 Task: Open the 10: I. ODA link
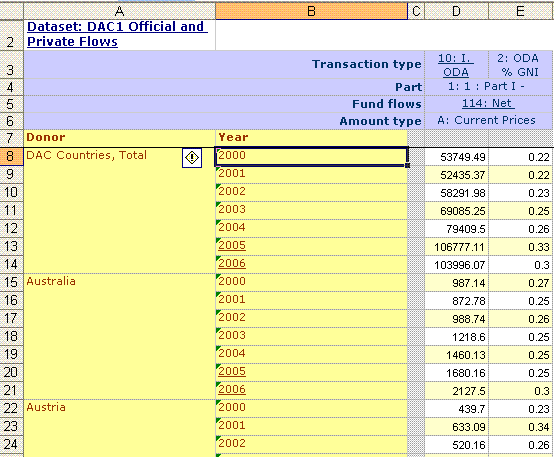point(456,65)
